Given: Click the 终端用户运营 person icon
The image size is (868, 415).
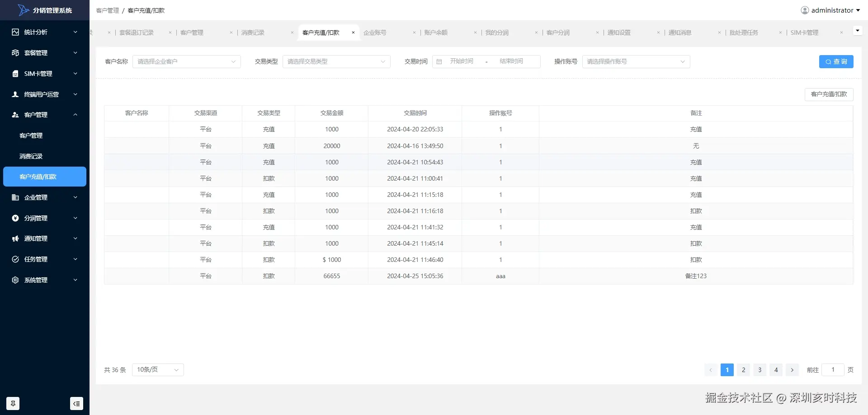Looking at the screenshot, I should pos(15,94).
